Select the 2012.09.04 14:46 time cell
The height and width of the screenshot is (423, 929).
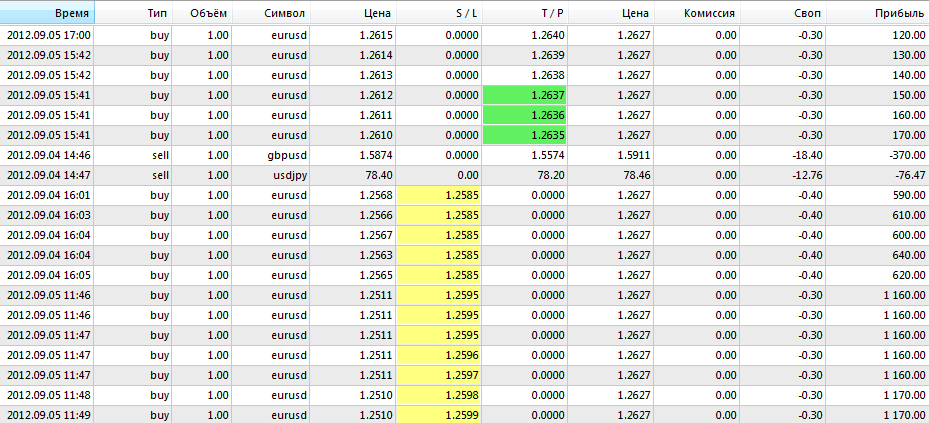49,156
